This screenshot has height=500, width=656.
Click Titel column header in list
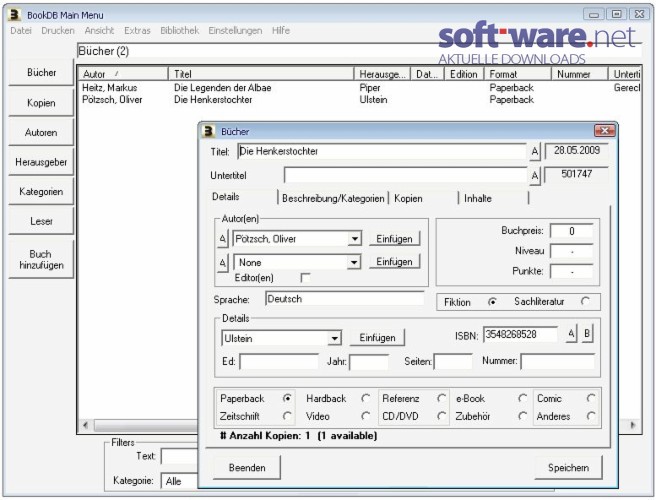261,74
